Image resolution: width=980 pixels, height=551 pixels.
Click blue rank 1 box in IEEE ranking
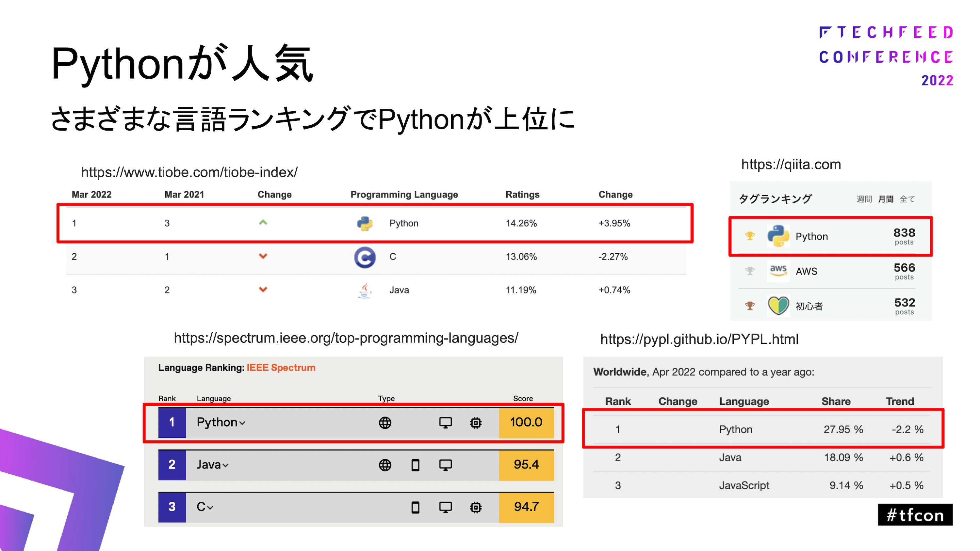172,423
